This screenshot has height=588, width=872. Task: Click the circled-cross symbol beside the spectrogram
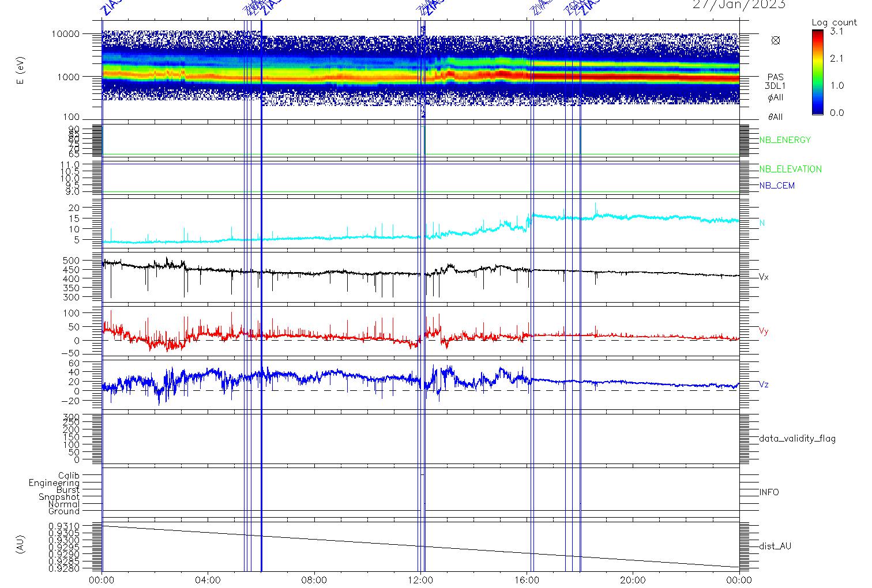coord(776,40)
